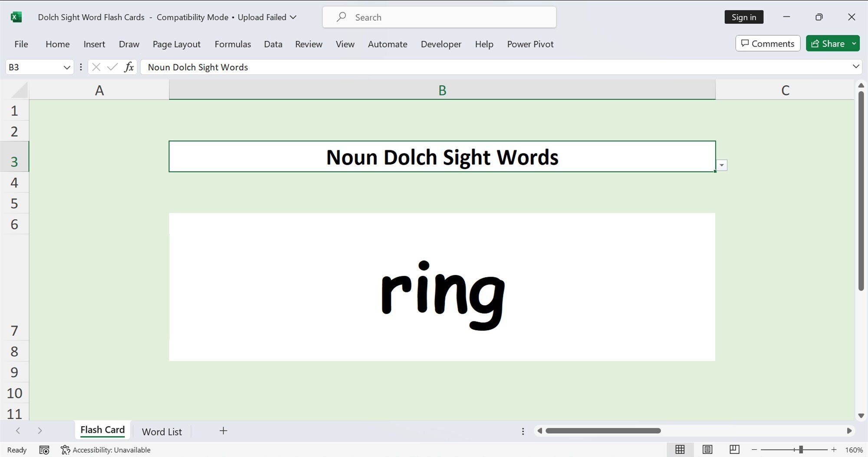This screenshot has height=457, width=868.
Task: Click the Excel app icon in title bar
Action: (16, 17)
